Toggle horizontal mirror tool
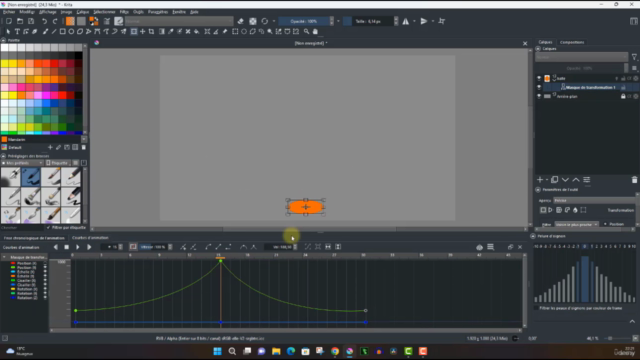Image resolution: width=640 pixels, height=360 pixels. [x=406, y=21]
